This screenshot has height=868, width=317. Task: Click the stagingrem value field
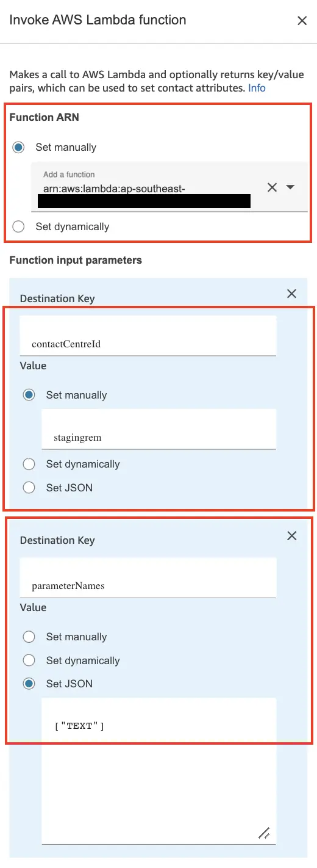coord(158,429)
